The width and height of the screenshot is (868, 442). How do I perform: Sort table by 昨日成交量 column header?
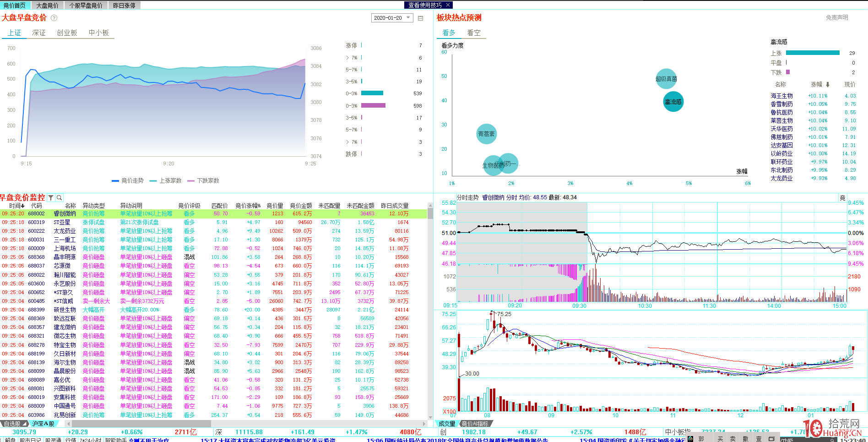pos(395,206)
